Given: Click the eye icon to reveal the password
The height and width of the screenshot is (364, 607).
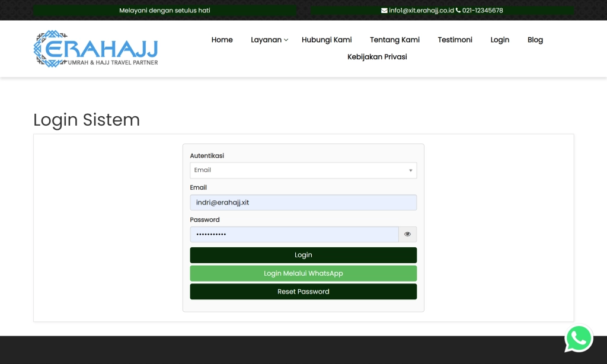Looking at the screenshot, I should pos(407,234).
